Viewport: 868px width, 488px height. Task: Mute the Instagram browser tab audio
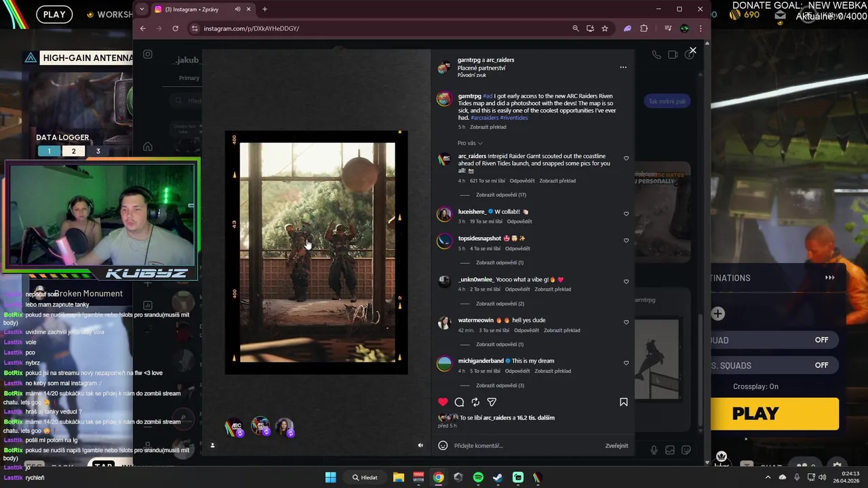[x=237, y=9]
